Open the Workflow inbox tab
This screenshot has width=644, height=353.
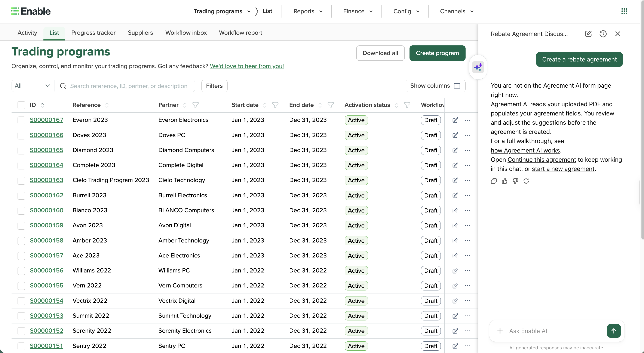click(186, 33)
